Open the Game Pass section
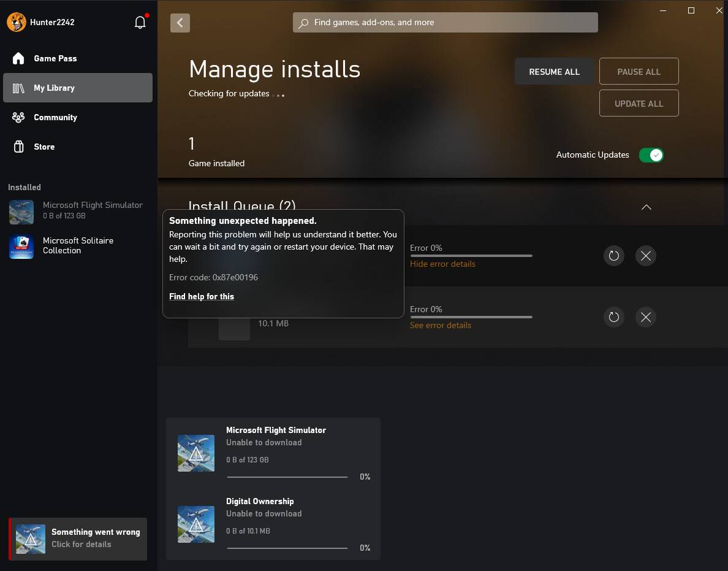Screen dimensions: 728x571 (55, 58)
